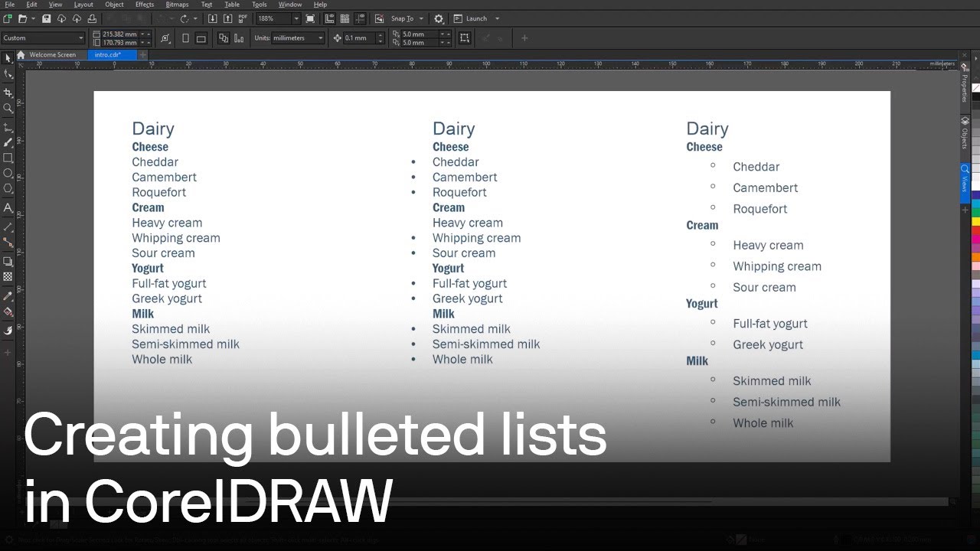Screen dimensions: 980x551
Task: Click Publish to PDF icon
Action: click(243, 18)
